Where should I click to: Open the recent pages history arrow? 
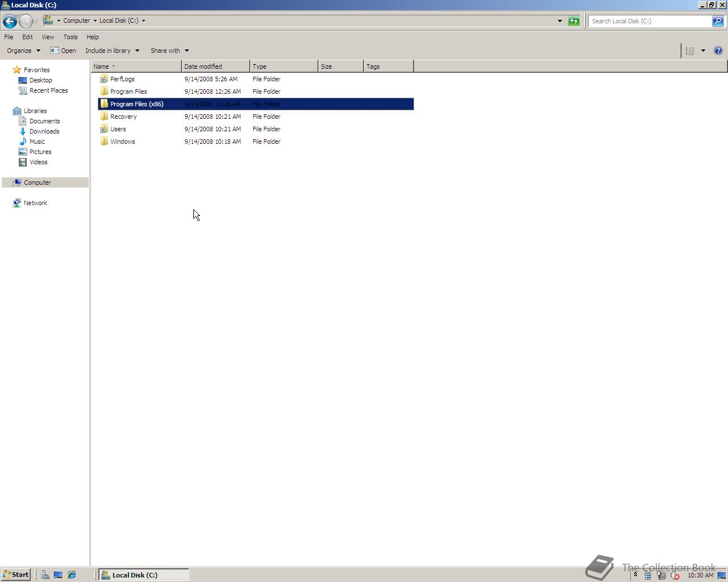click(x=35, y=22)
